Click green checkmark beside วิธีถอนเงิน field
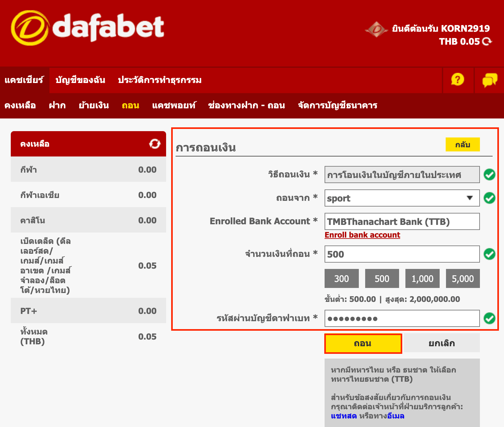Image resolution: width=504 pixels, height=427 pixels. [489, 175]
